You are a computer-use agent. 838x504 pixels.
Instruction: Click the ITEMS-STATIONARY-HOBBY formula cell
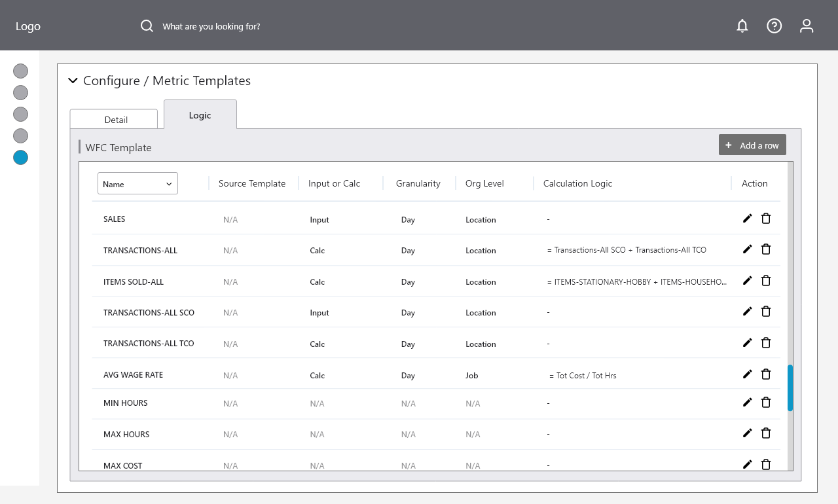pyautogui.click(x=637, y=281)
